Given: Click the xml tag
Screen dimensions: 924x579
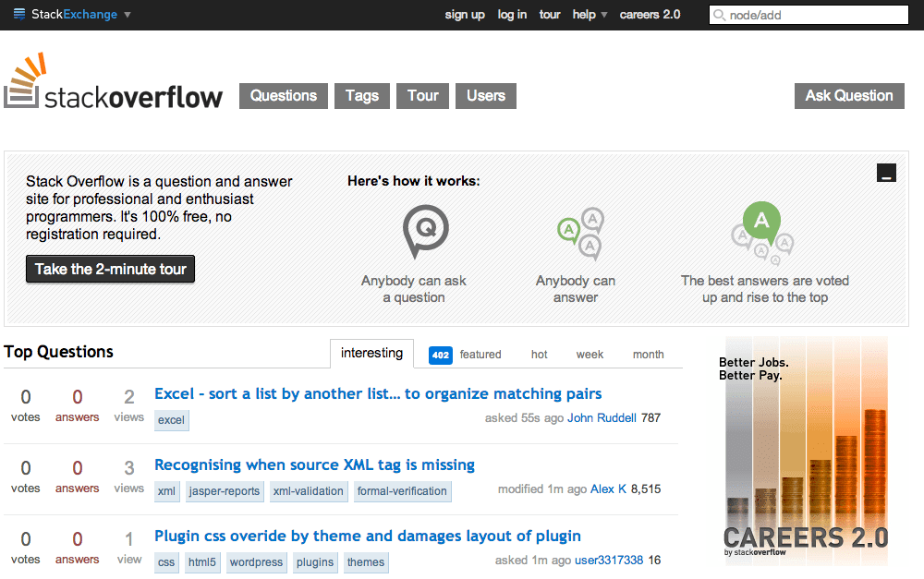Looking at the screenshot, I should point(166,491).
